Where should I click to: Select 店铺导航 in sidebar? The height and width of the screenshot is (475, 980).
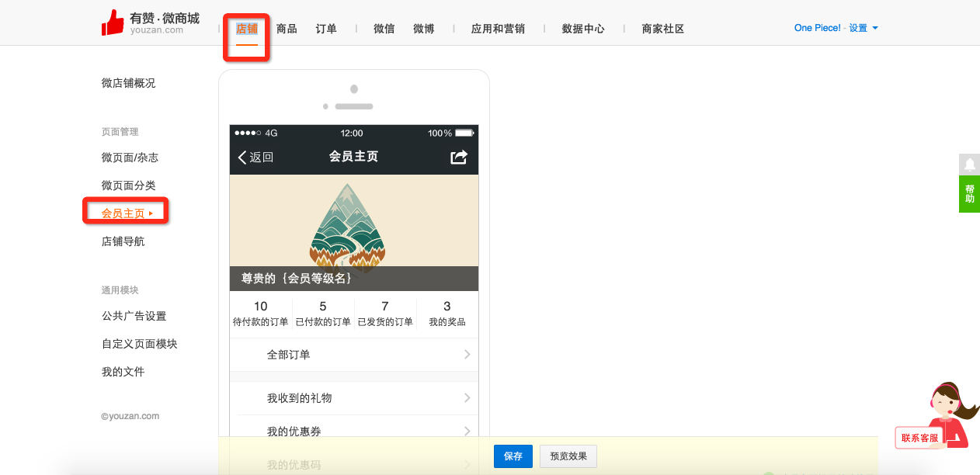[x=123, y=241]
